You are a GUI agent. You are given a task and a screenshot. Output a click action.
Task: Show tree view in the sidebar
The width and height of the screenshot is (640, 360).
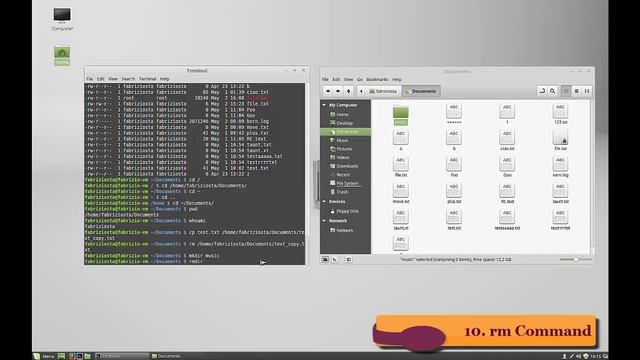pyautogui.click(x=335, y=260)
